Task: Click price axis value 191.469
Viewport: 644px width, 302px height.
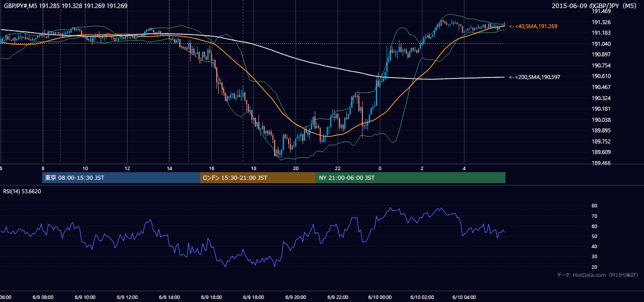Action: coord(601,11)
